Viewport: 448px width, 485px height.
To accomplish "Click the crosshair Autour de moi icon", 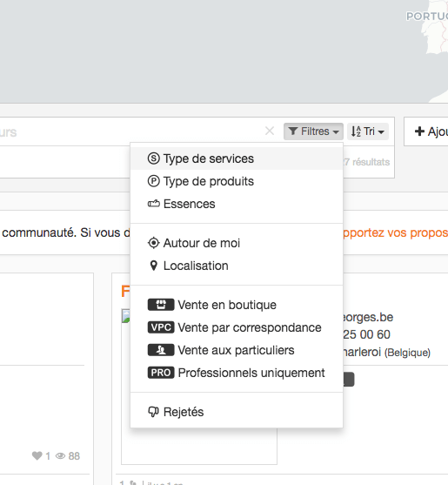I will tap(154, 243).
